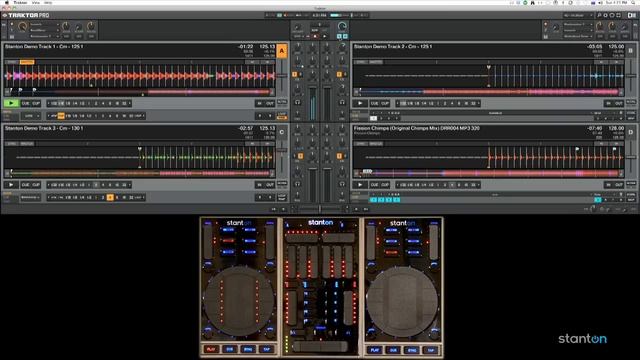The height and width of the screenshot is (360, 640).
Task: Select Deck B letter icon
Action: coord(631,51)
